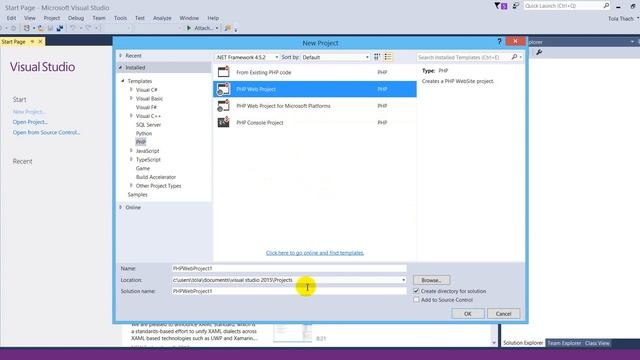Image resolution: width=640 pixels, height=360 pixels.
Task: Click the PHP Web Project template icon
Action: click(x=223, y=89)
